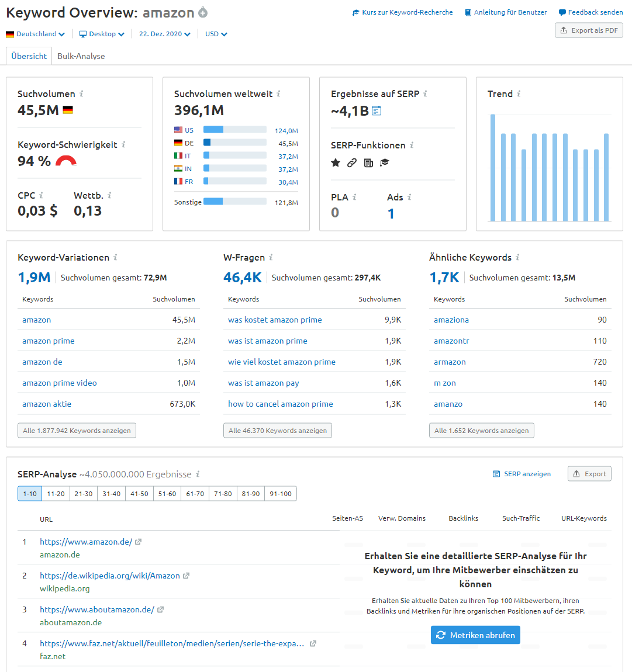The image size is (632, 672).
Task: Click the info icon beside Keyword-Schwierigkeit
Action: point(123,144)
